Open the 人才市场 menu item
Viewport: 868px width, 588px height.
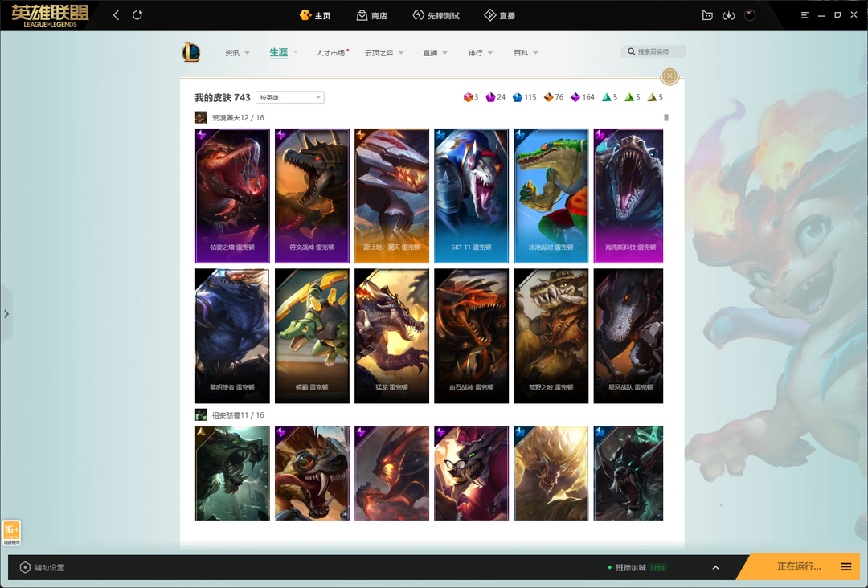[x=330, y=53]
